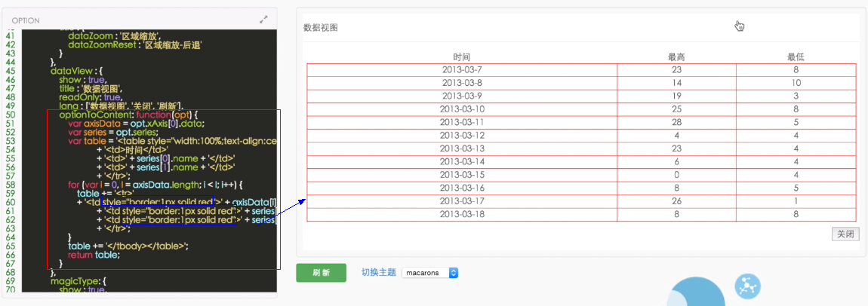Click the 最低 value 3 for 2013-03-9
Screen dimensions: 868x306
click(x=796, y=96)
